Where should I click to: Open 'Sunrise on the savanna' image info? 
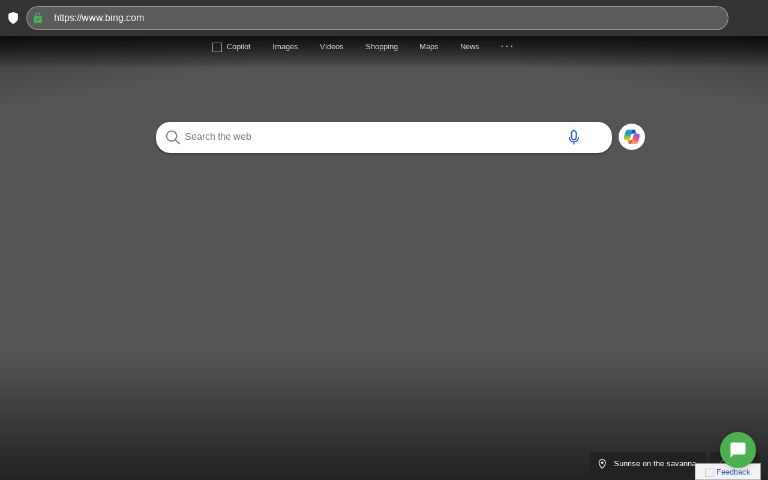(654, 464)
